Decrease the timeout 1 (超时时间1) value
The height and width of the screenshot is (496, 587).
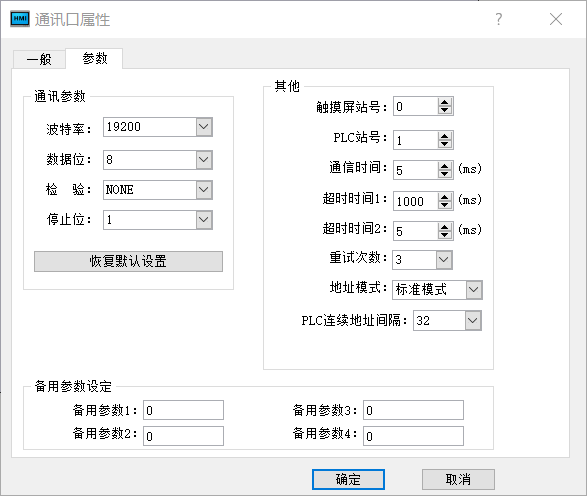(x=444, y=205)
